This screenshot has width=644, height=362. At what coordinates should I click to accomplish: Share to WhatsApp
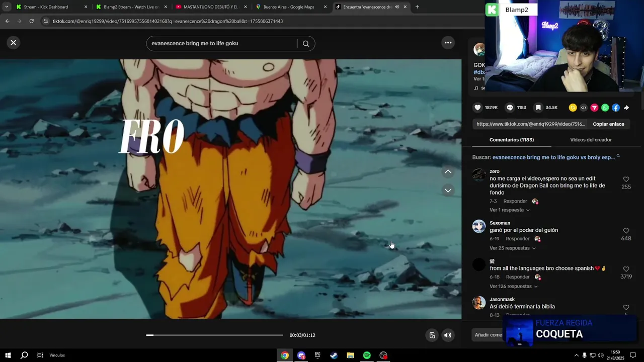(x=605, y=108)
